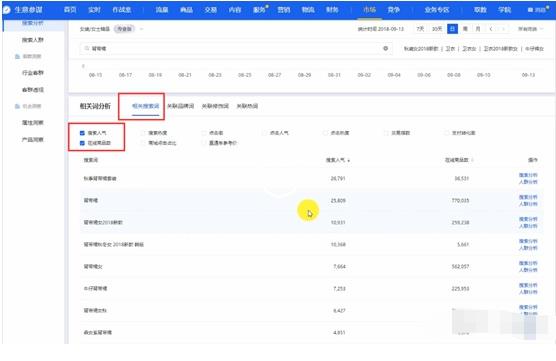Click the 生意参谋 logo icon
556x361 pixels.
tap(6, 10)
